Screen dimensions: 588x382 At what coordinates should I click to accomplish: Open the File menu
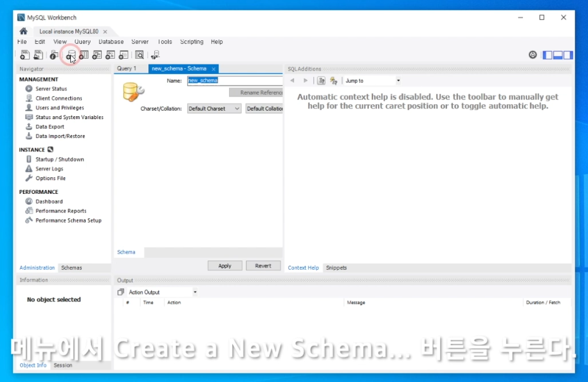pyautogui.click(x=22, y=41)
